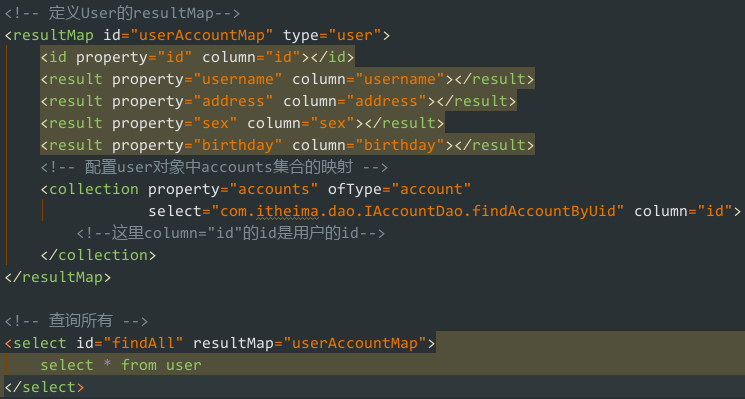Click the comment "配置user对象中accounts集合的映射"
The image size is (745, 399).
219,167
